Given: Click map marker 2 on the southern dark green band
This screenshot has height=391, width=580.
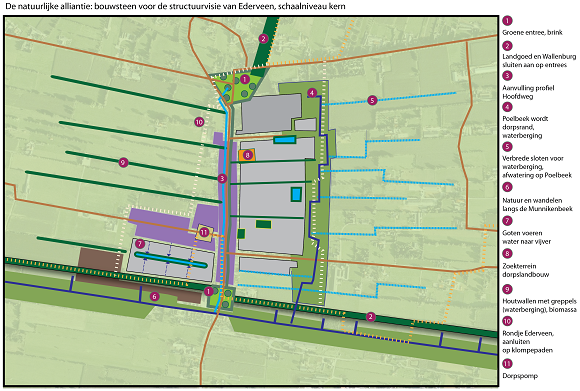Looking at the screenshot, I should (x=370, y=317).
